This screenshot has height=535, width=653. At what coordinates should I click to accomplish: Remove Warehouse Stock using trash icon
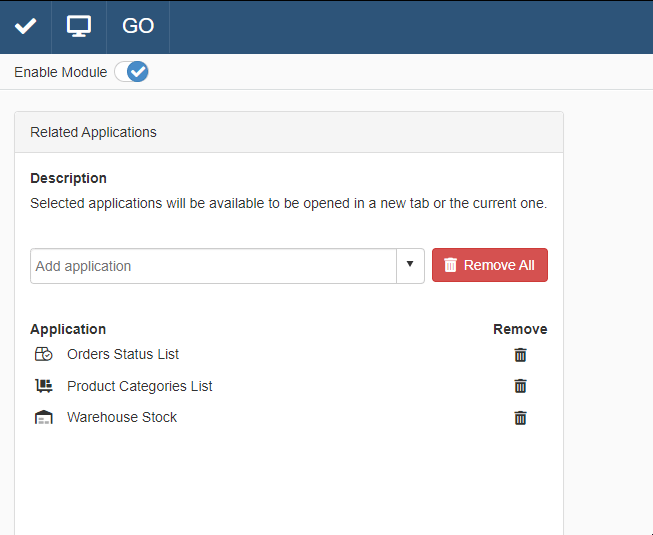(x=520, y=418)
